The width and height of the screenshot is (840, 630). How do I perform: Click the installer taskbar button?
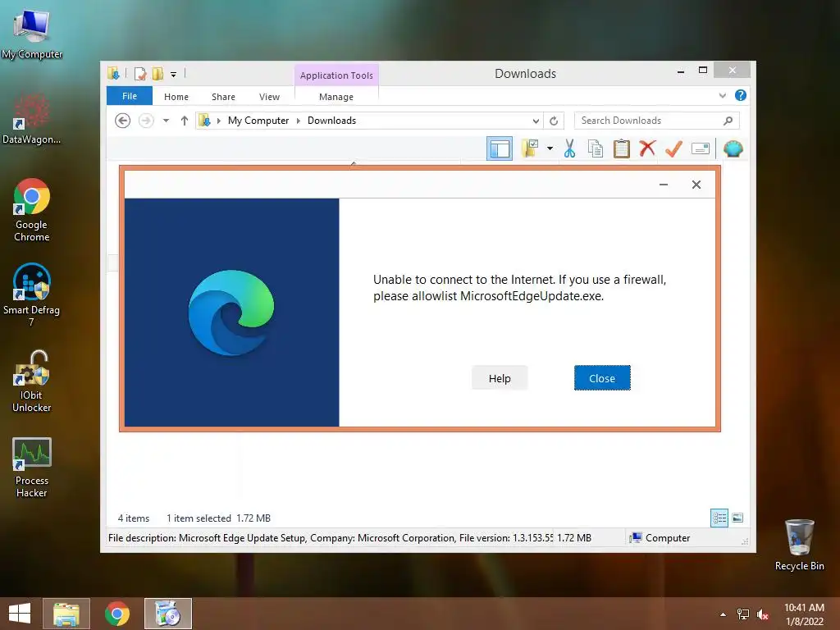[167, 614]
